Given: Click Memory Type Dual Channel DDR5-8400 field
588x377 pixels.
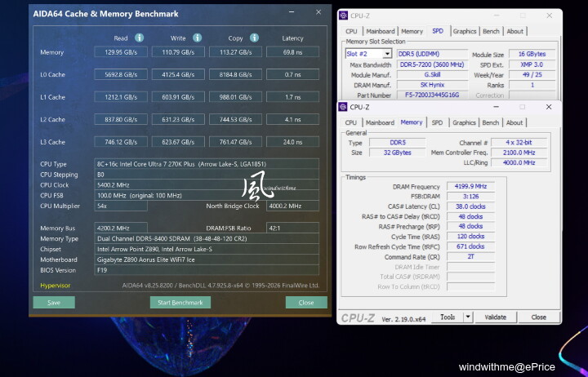Looking at the screenshot, I should pos(207,238).
